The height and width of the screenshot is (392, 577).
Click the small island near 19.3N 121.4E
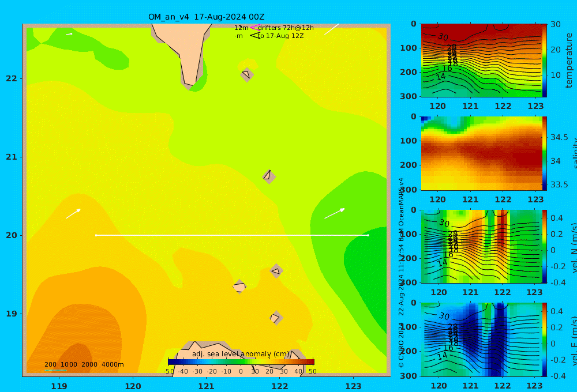point(239,287)
